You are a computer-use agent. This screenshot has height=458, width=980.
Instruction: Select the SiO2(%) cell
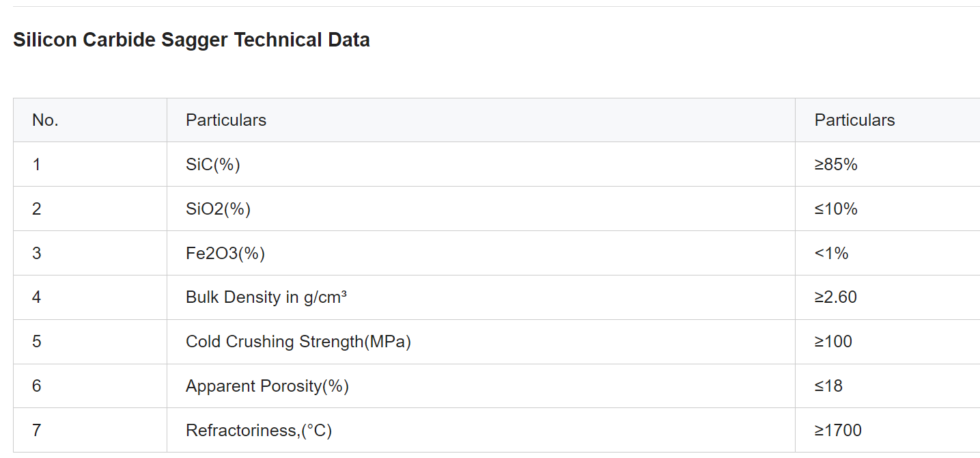(x=481, y=209)
